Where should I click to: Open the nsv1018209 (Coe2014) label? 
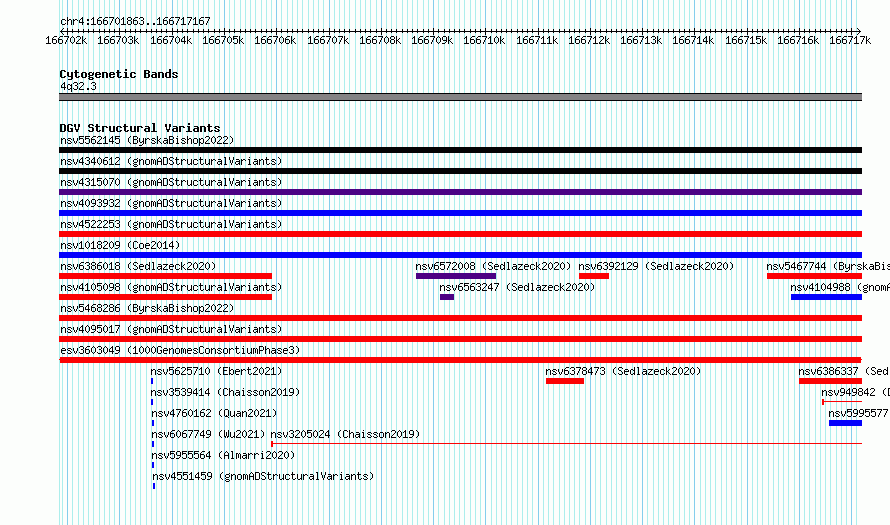pos(120,245)
